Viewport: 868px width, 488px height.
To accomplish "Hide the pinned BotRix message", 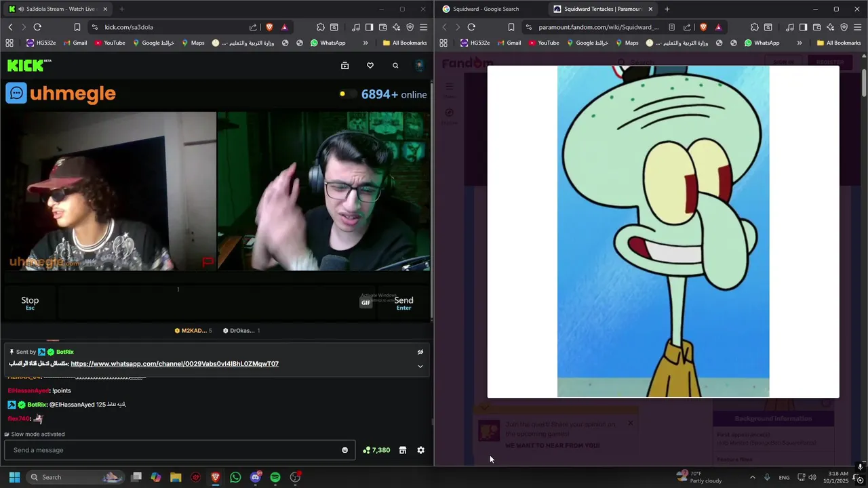I will click(x=420, y=352).
